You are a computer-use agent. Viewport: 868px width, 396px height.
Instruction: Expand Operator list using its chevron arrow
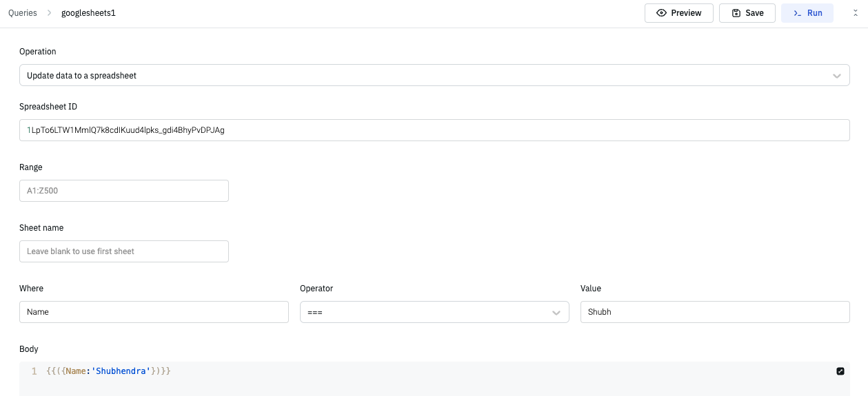(x=556, y=313)
